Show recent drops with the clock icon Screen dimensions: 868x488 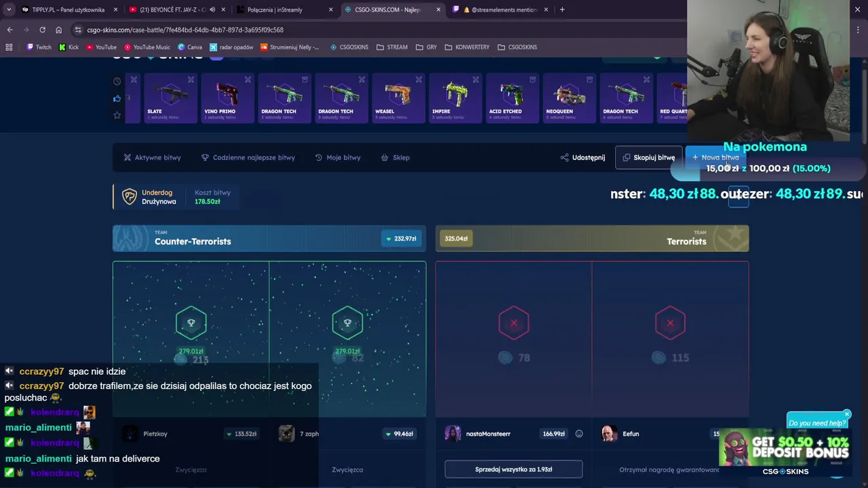click(x=117, y=81)
